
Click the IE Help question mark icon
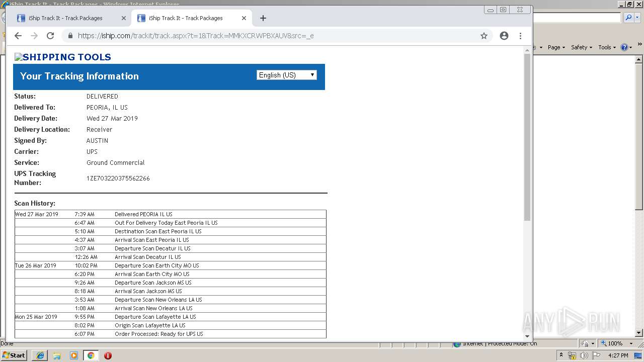[624, 47]
